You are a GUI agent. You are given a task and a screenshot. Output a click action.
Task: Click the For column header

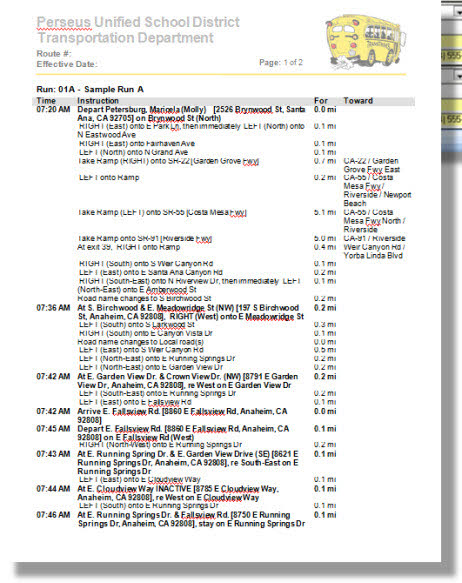pyautogui.click(x=321, y=101)
